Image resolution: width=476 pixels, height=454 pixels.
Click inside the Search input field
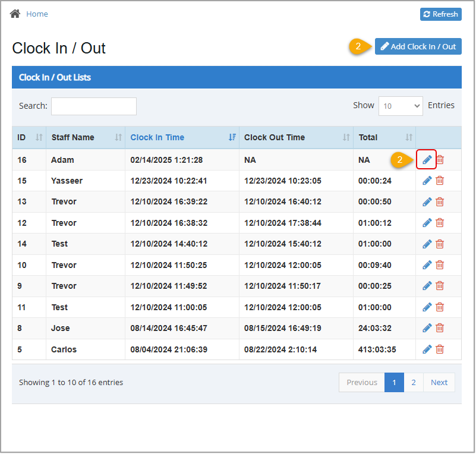93,106
